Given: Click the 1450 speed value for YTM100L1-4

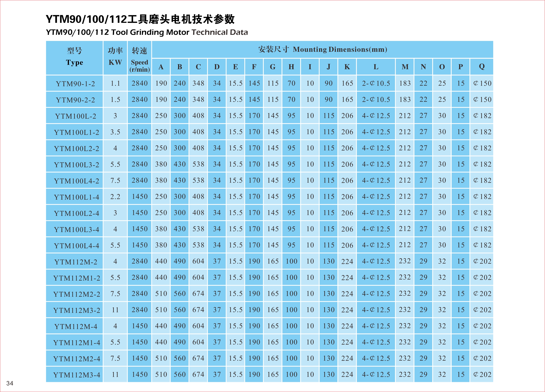Looking at the screenshot, I should pos(140,196).
